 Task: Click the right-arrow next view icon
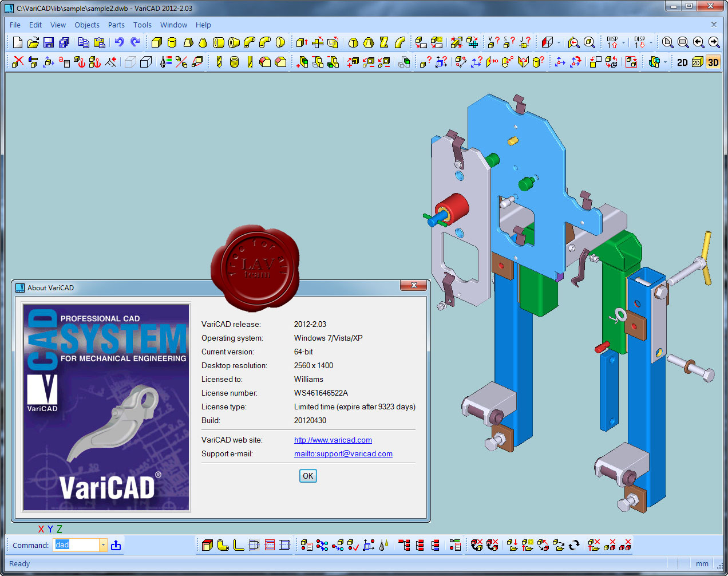click(x=714, y=42)
